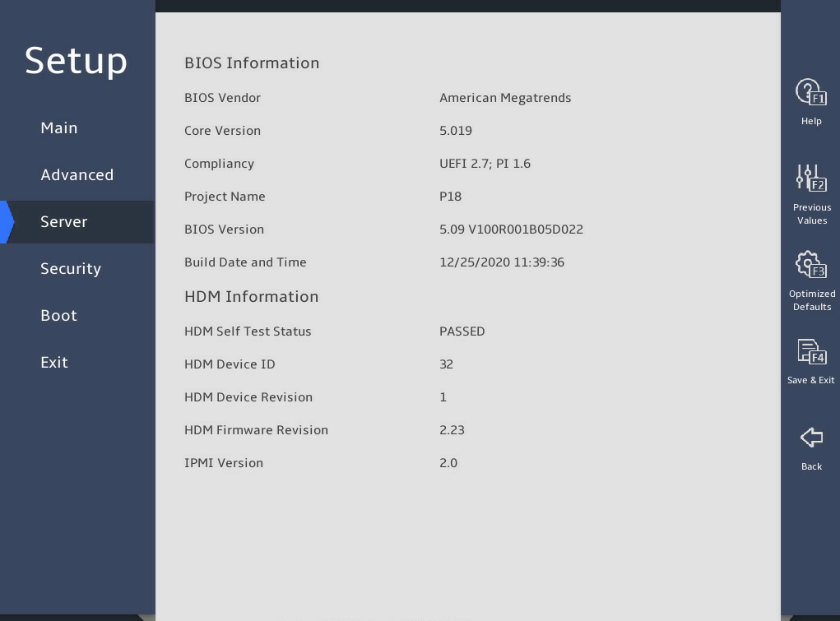Select the HDM Firmware Revision label
Image resolution: width=840 pixels, height=621 pixels.
click(x=256, y=430)
